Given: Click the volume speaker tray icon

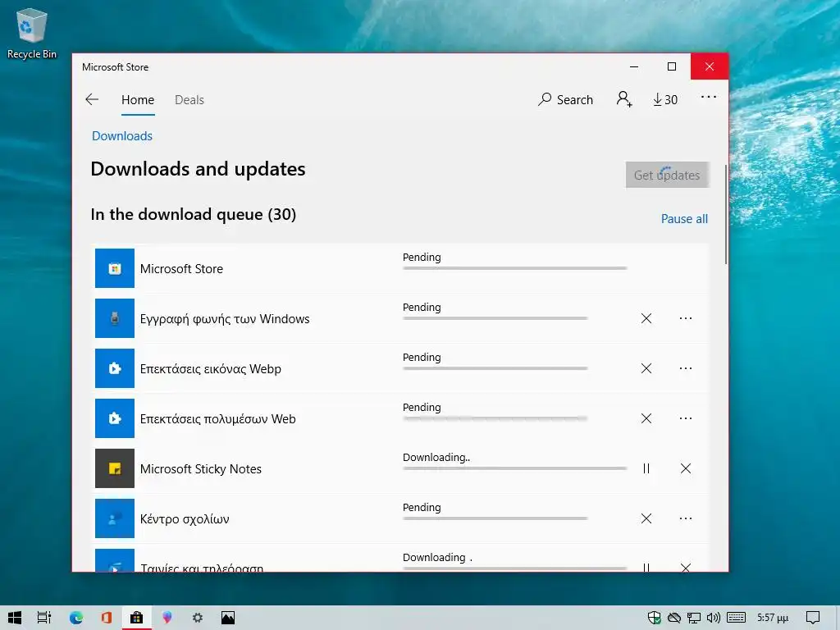Looking at the screenshot, I should click(x=713, y=618).
